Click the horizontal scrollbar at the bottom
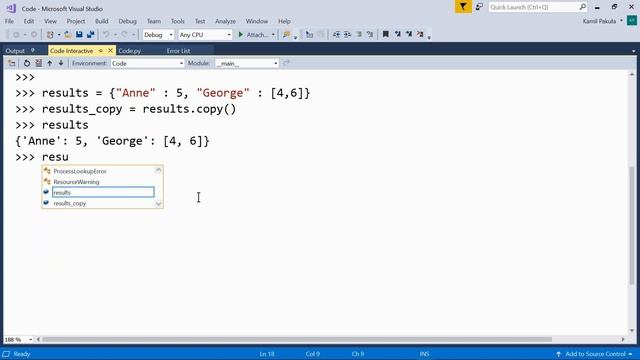This screenshot has height=360, width=640. pyautogui.click(x=297, y=340)
